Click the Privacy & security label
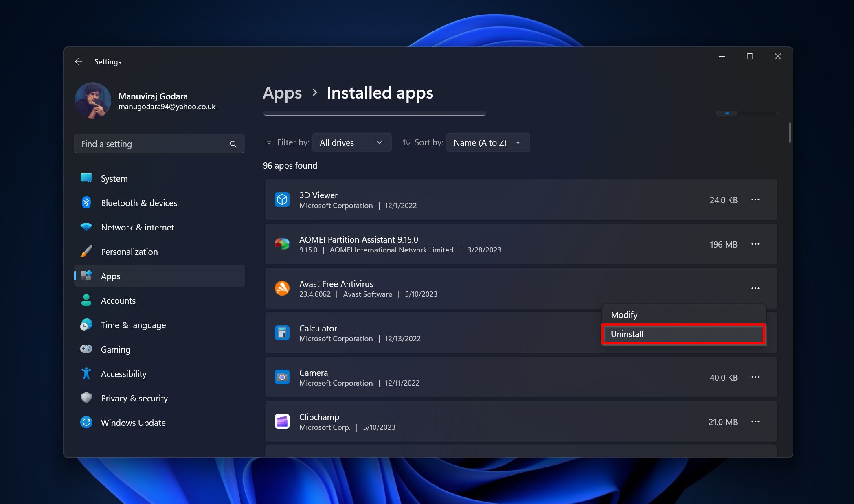Screen dimensions: 854x504 click(x=134, y=399)
